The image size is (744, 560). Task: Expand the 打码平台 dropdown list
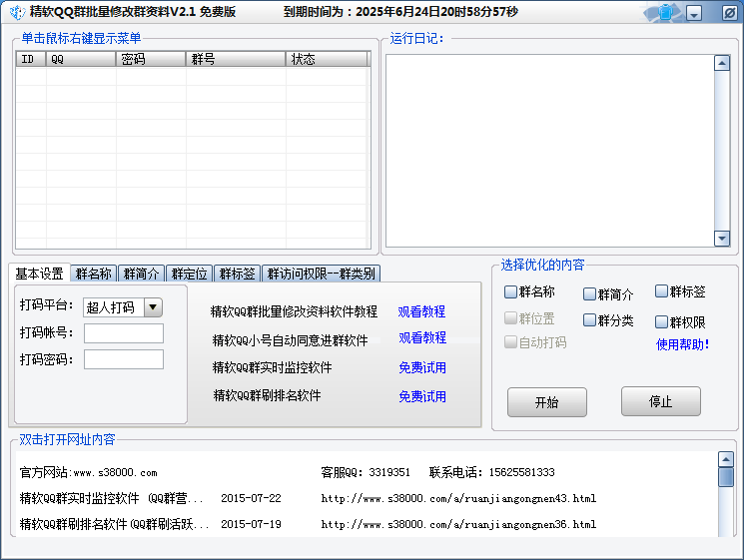tap(153, 307)
